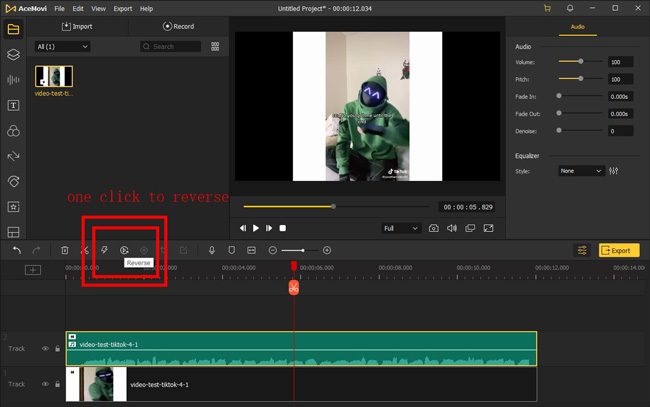Click the Reverse playback icon
650x407 pixels.
124,250
